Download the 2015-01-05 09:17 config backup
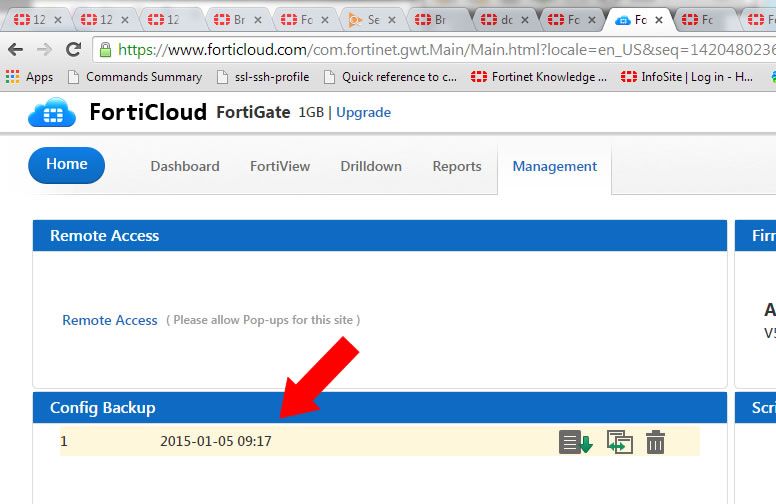 (x=576, y=442)
